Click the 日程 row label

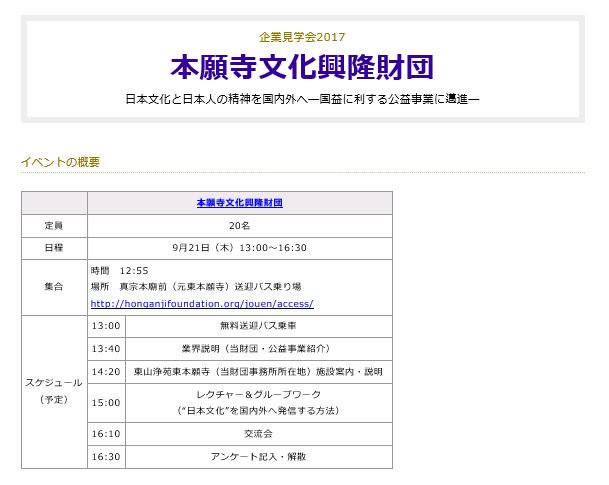(54, 248)
